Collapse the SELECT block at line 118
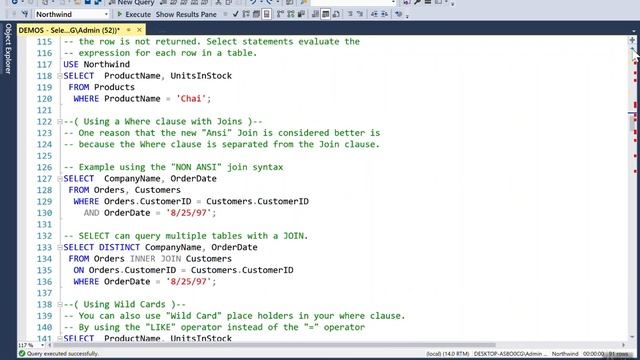The height and width of the screenshot is (360, 640). point(60,76)
